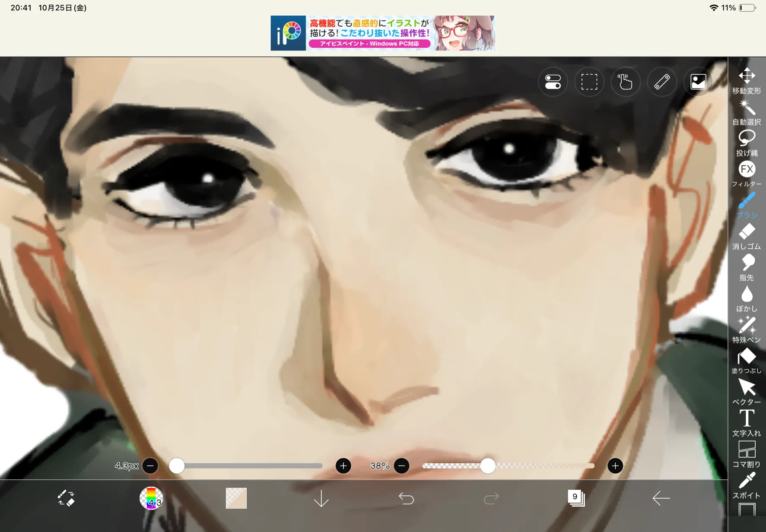Viewport: 766px width, 532px height.
Task: Open the rainbow brush settings circle 4.3
Action: [x=151, y=498]
